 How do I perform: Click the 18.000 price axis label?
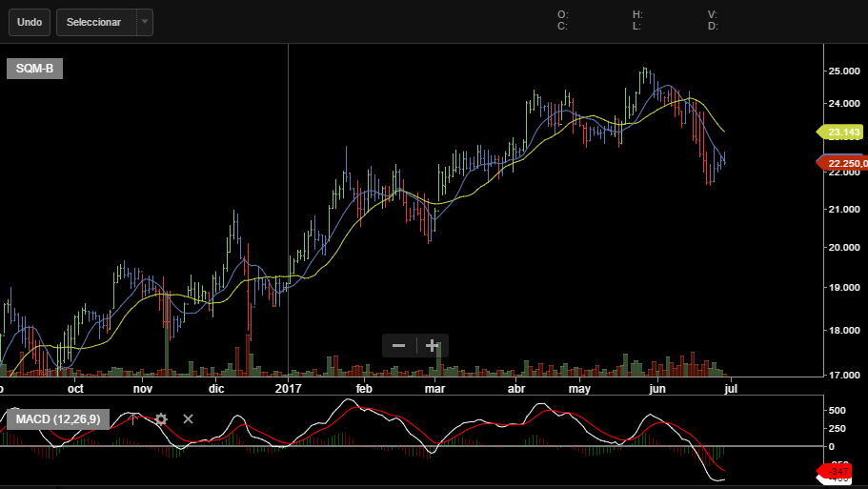pyautogui.click(x=844, y=330)
